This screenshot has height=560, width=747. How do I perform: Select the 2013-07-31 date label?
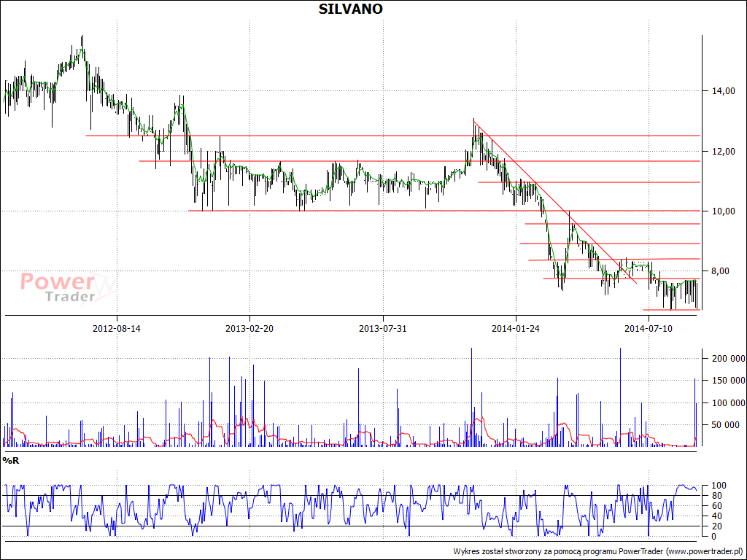tap(382, 329)
